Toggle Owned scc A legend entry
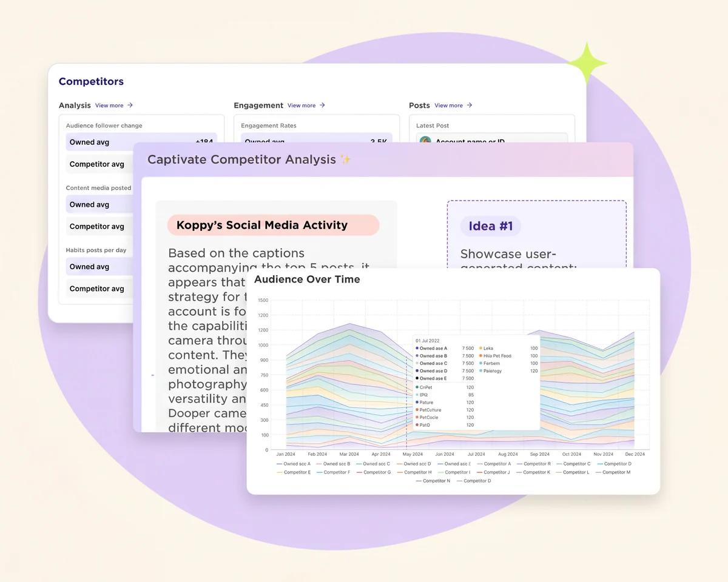Viewport: 728px width, 582px height. (293, 464)
